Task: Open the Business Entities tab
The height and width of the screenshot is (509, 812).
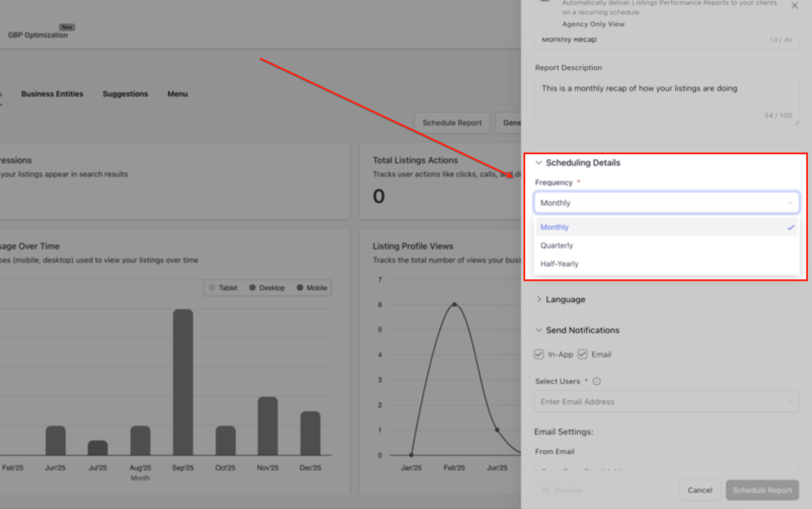Action: click(52, 94)
